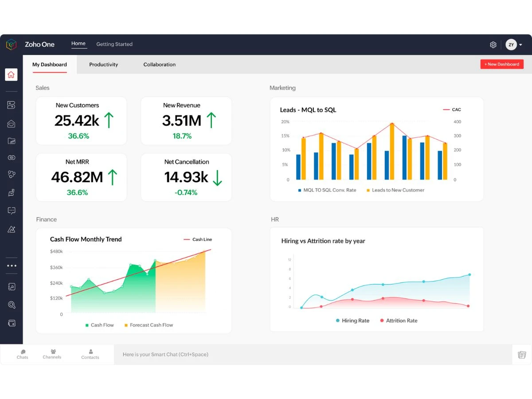Click Hiring vs Attrition rate by year title
This screenshot has height=399, width=532.
click(323, 241)
